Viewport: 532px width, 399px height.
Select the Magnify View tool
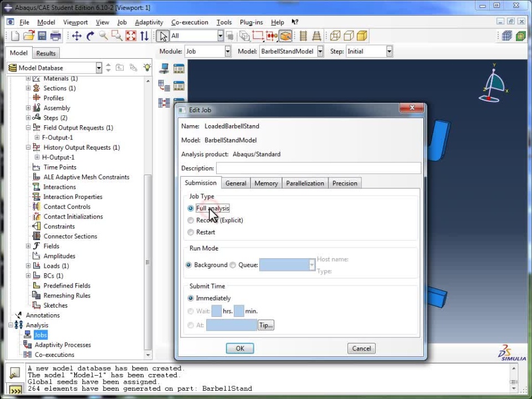tap(104, 35)
